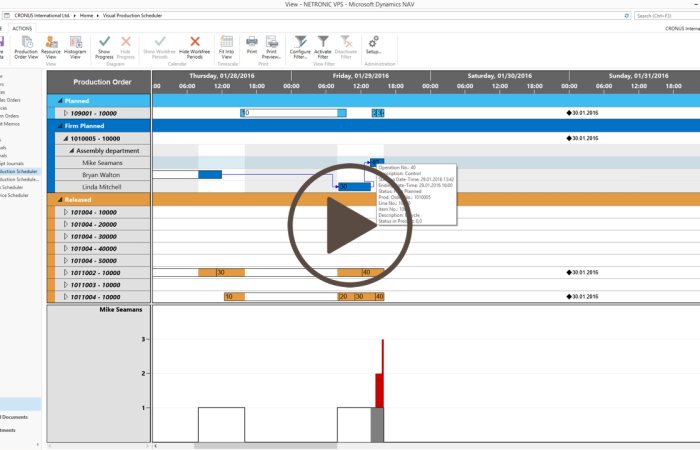
Task: Click Show Progress checkmark icon
Action: point(104,42)
